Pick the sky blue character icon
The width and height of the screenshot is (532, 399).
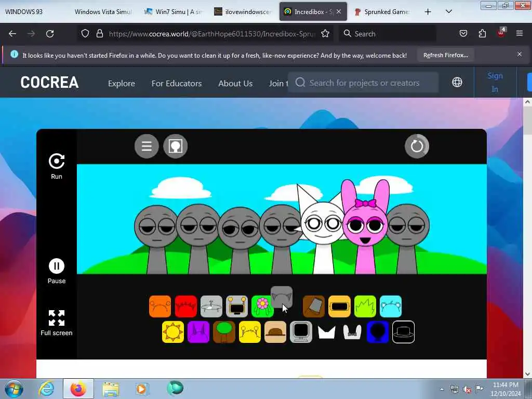391,307
